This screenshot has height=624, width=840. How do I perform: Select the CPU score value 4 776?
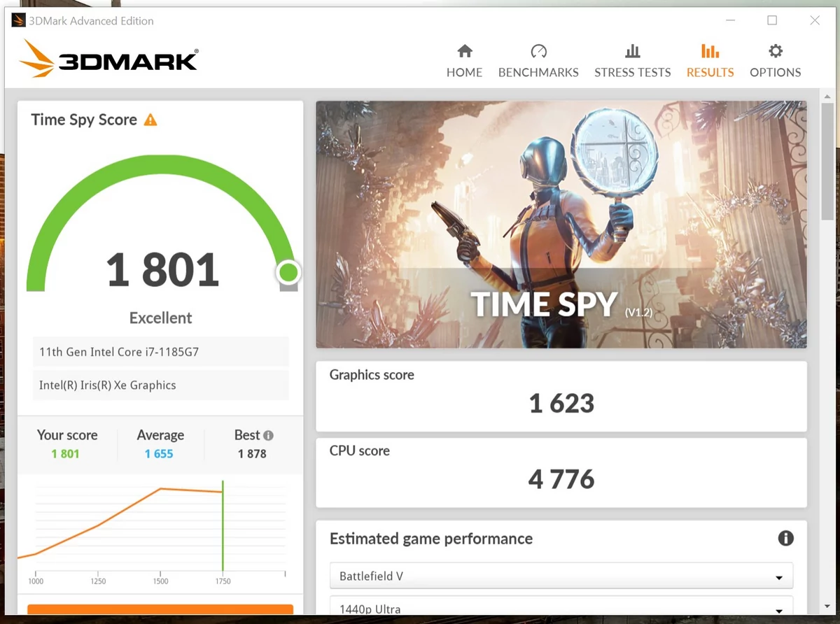(561, 480)
